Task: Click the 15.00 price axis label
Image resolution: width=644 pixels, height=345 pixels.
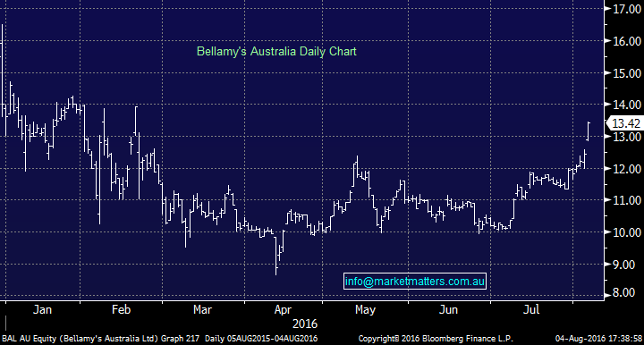Action: coord(627,73)
